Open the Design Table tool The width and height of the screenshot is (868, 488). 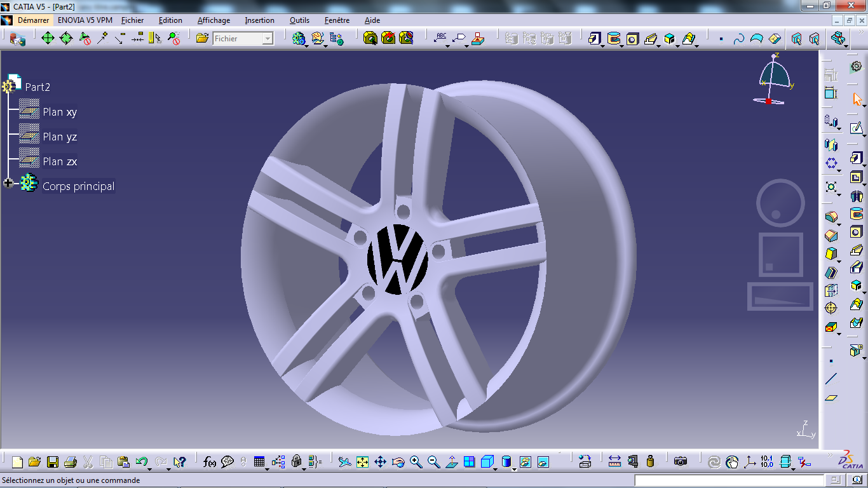(259, 462)
